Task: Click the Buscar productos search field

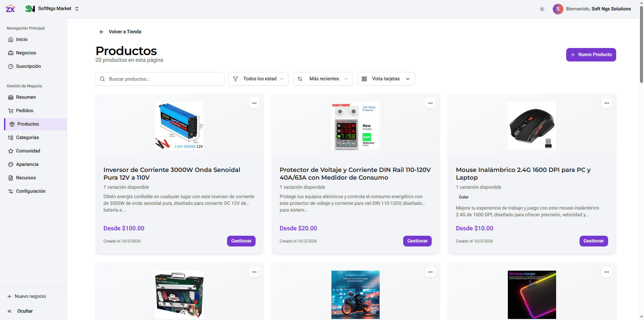Action: tap(160, 79)
